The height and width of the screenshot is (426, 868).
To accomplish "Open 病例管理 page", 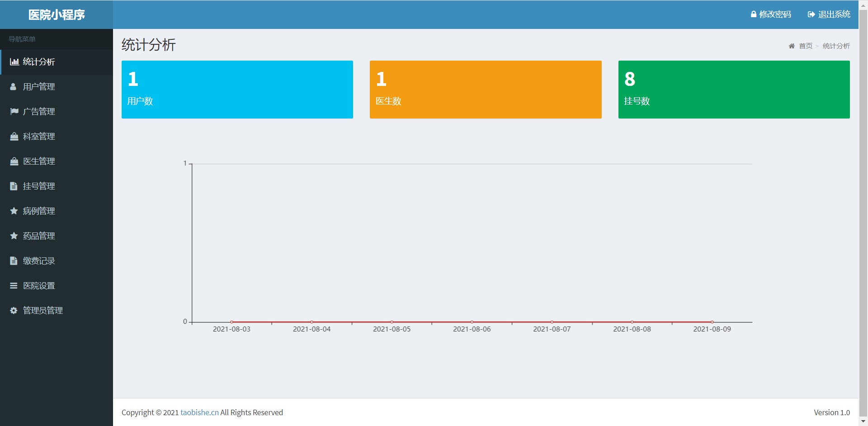I will coord(57,211).
